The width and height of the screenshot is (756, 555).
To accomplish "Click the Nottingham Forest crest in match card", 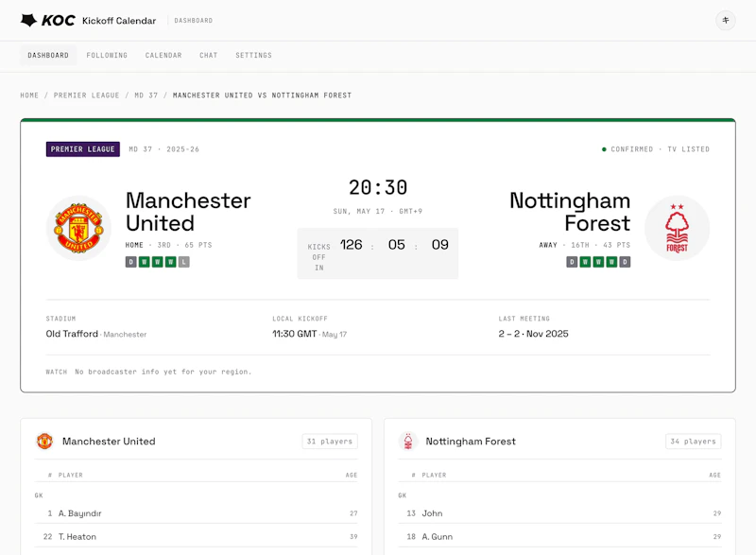I will click(x=677, y=228).
